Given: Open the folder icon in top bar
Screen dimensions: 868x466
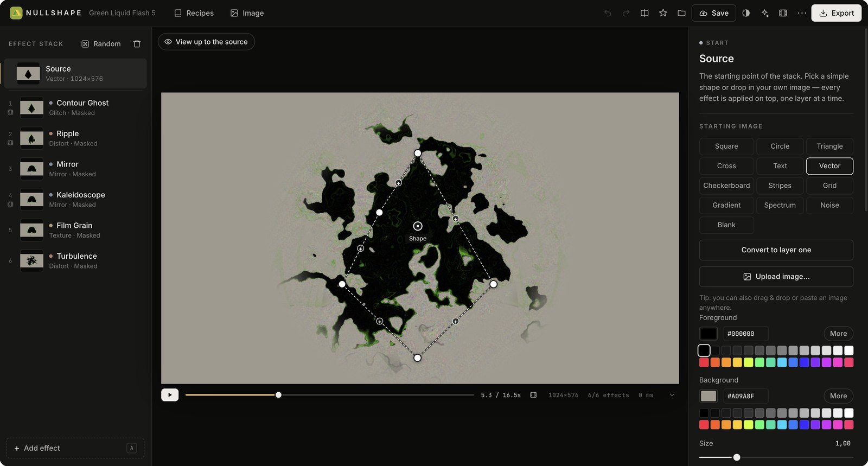Looking at the screenshot, I should (x=681, y=13).
